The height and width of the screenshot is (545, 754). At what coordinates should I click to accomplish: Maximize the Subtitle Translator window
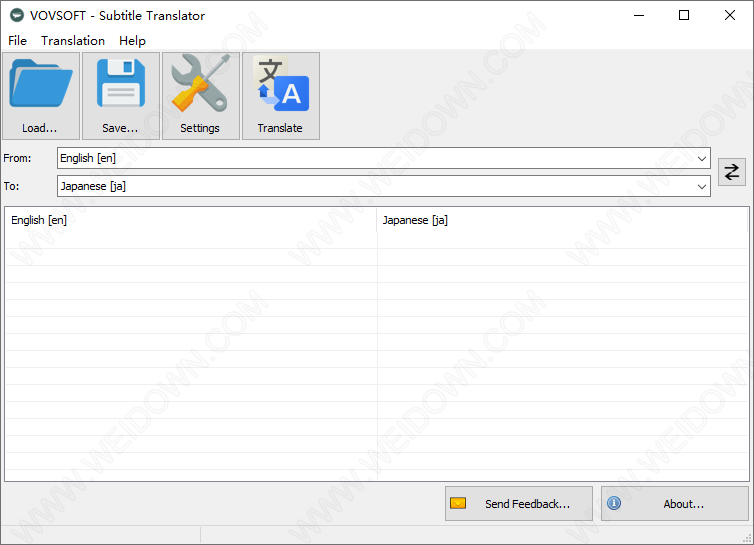coord(683,15)
